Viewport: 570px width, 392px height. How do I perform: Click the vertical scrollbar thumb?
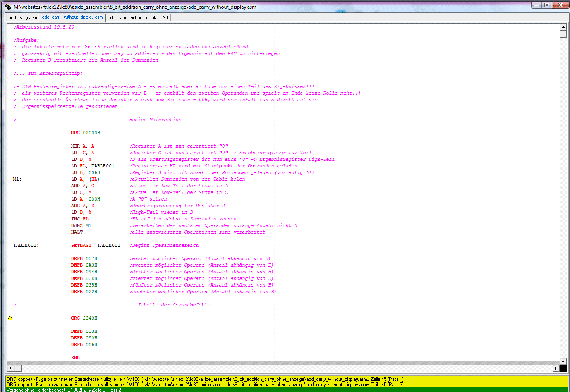point(563,34)
